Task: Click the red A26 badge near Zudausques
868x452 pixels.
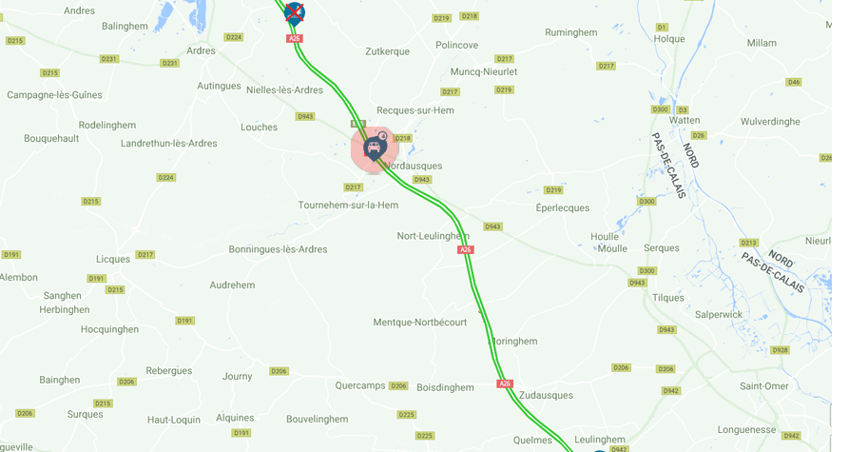Action: [504, 383]
